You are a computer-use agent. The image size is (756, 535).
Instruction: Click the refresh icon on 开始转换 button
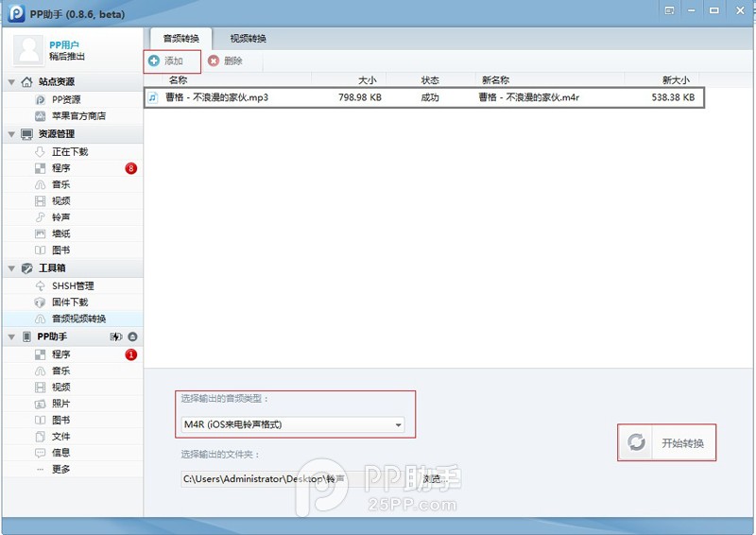(636, 442)
